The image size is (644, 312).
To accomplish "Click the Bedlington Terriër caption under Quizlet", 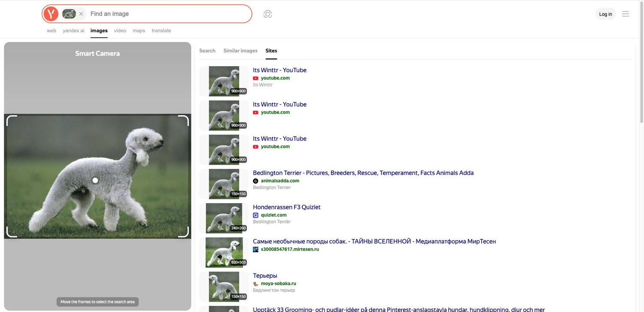I will (x=272, y=222).
